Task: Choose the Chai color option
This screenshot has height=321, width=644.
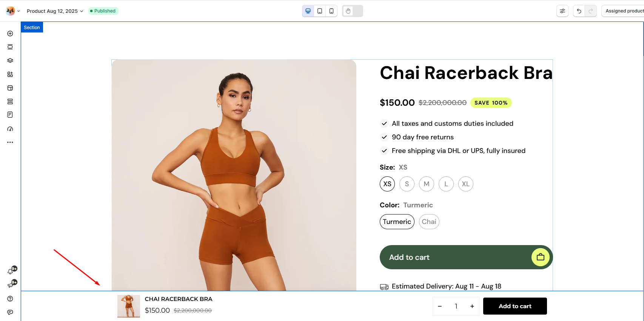Action: click(x=429, y=222)
